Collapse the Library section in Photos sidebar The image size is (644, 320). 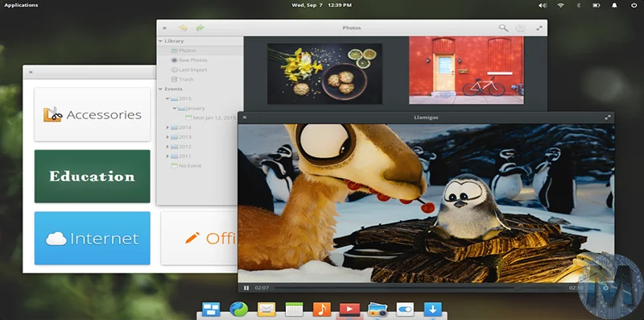point(160,41)
